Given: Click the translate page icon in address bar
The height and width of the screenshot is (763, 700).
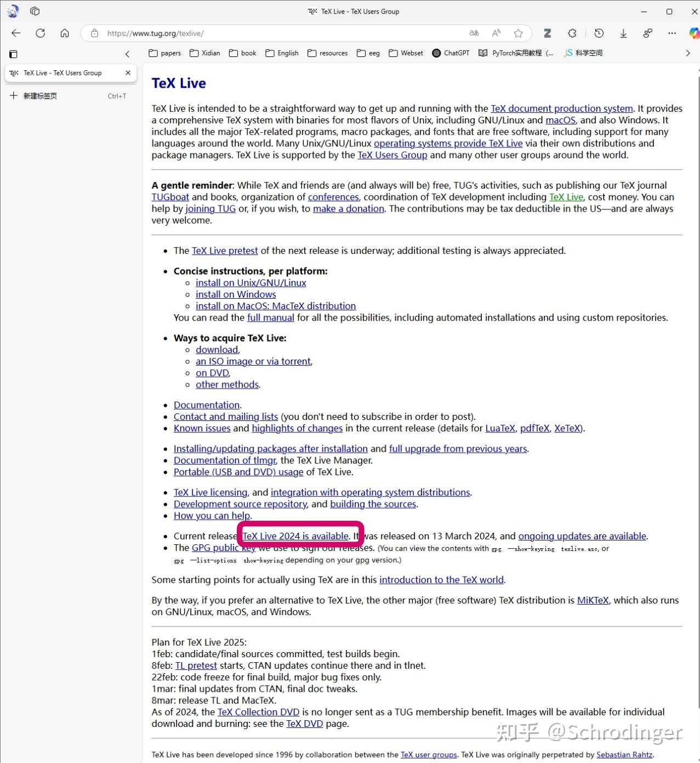Looking at the screenshot, I should [474, 33].
